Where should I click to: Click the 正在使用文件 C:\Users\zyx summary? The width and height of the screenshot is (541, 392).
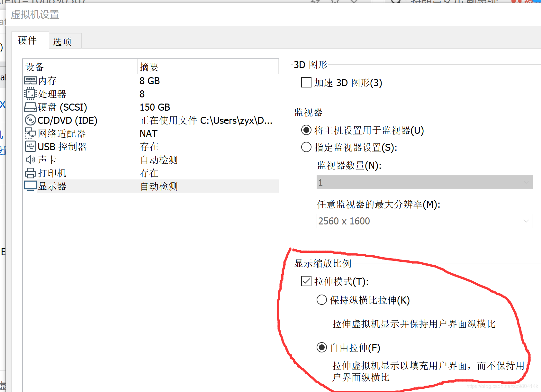click(x=206, y=120)
